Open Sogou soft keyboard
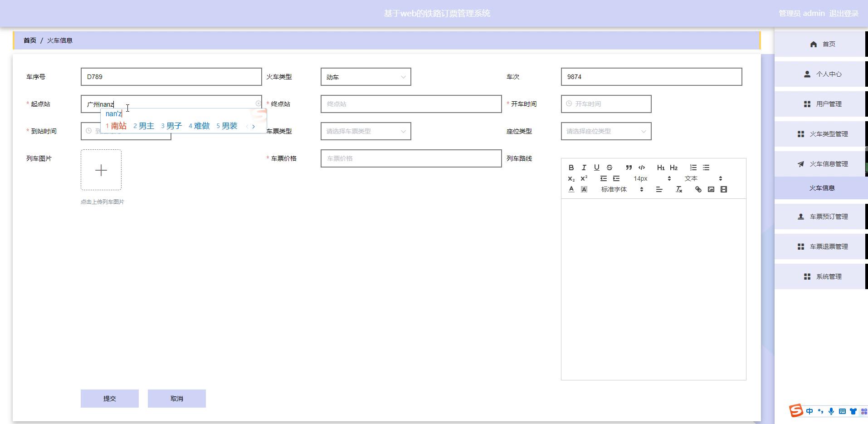The width and height of the screenshot is (868, 424). click(x=842, y=411)
